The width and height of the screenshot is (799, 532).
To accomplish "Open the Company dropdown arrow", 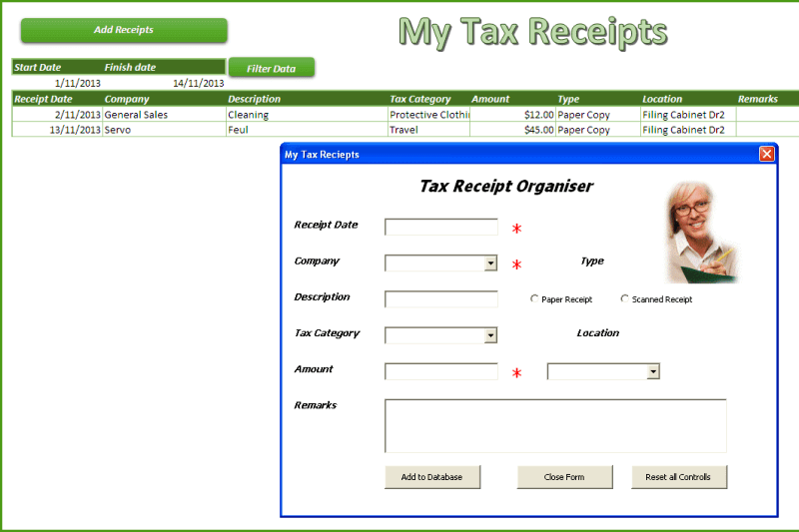I will (490, 264).
